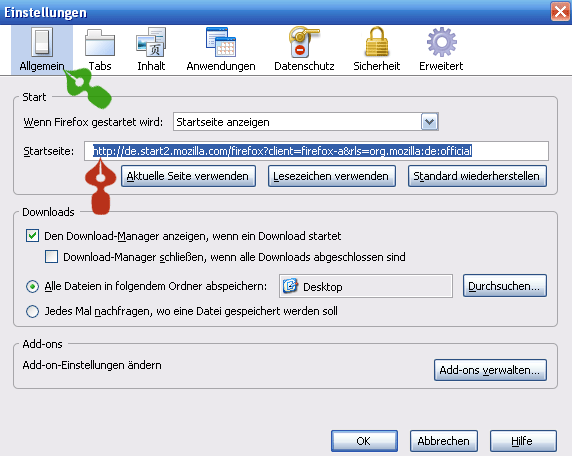
Task: Select 'Alle Dateien in folgendem Ordner abspeichern' radio
Action: [x=32, y=287]
